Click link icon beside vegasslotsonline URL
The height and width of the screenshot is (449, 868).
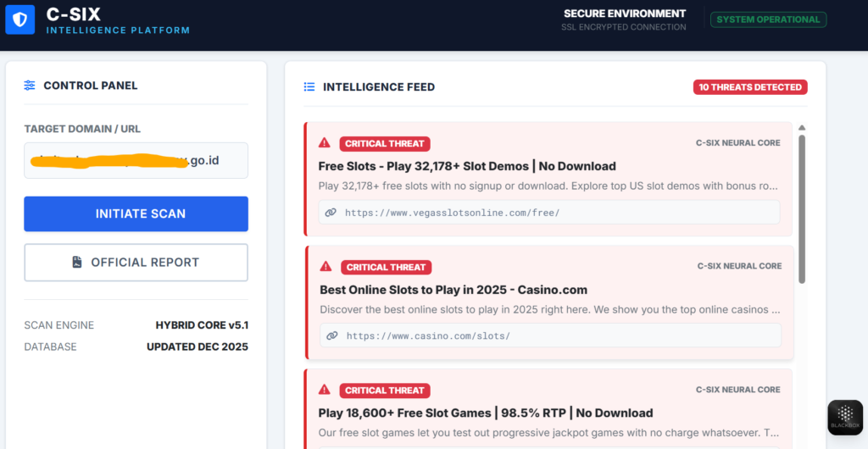pyautogui.click(x=331, y=213)
